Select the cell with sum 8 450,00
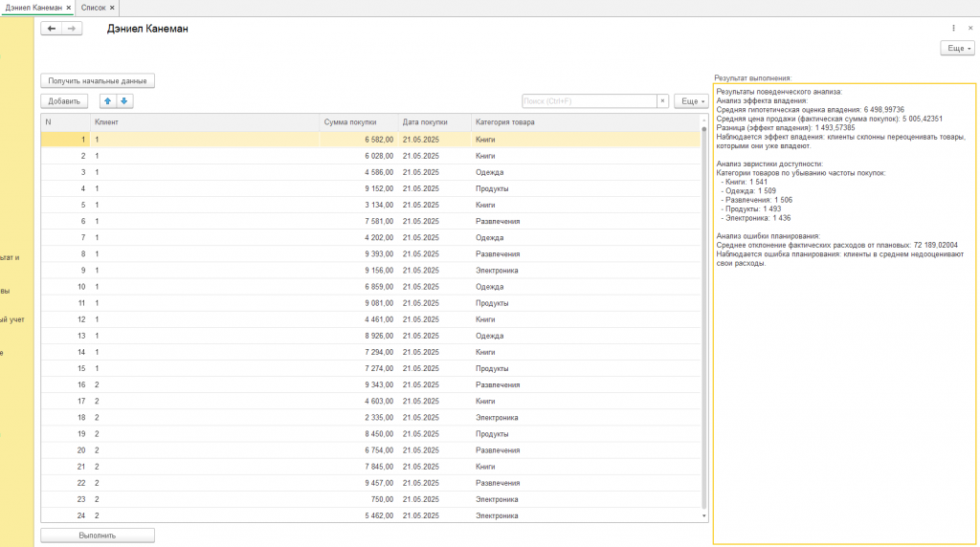 pyautogui.click(x=359, y=434)
